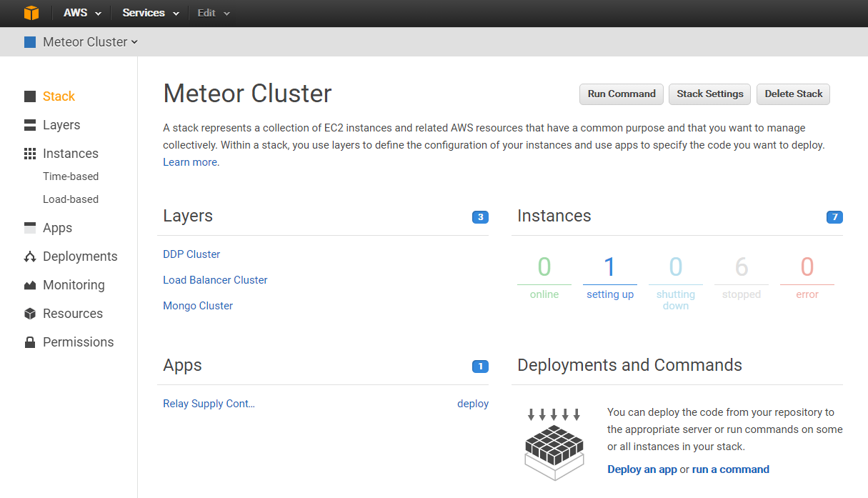Go to Apps in the sidebar
The image size is (868, 498).
(57, 228)
